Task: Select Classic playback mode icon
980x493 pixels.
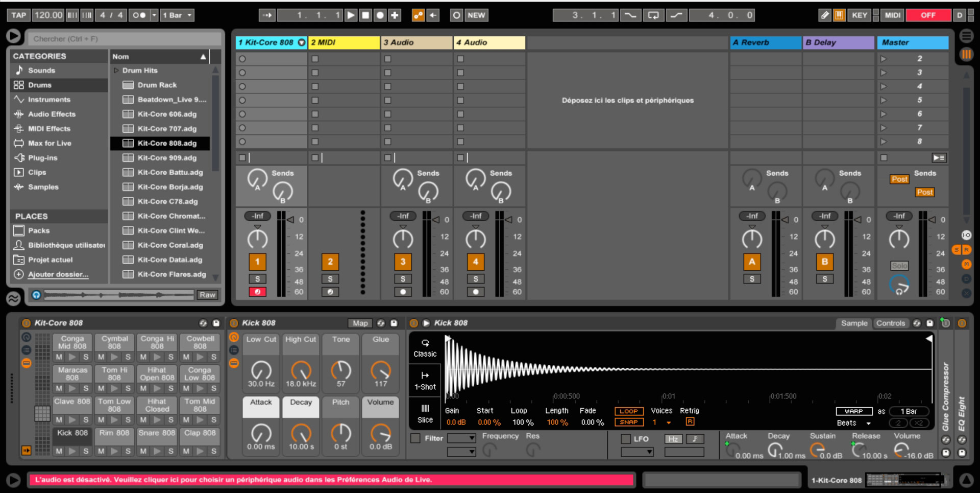Action: pos(425,348)
